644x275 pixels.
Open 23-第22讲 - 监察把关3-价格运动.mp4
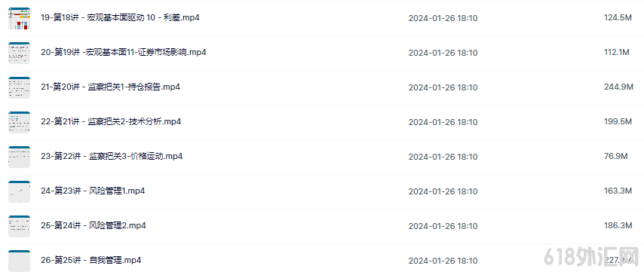click(x=112, y=157)
